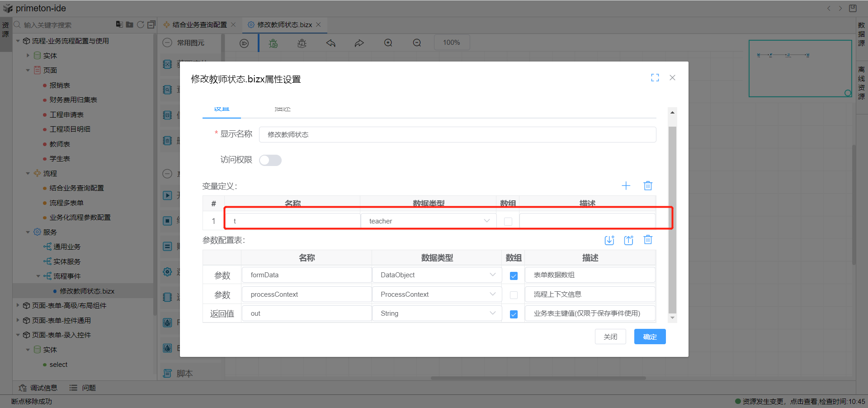This screenshot has height=408, width=868.
Task: Click the undo arrow in toolbar
Action: click(x=331, y=43)
